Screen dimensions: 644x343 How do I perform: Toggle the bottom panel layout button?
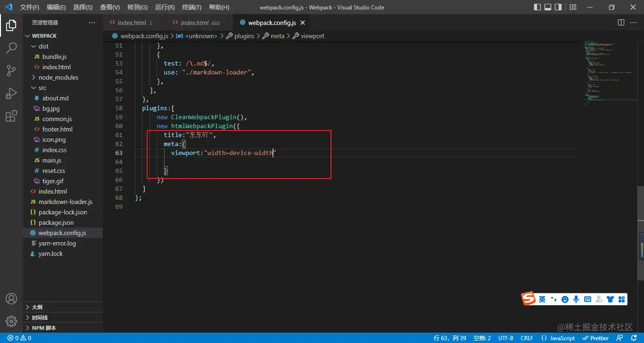pos(548,7)
